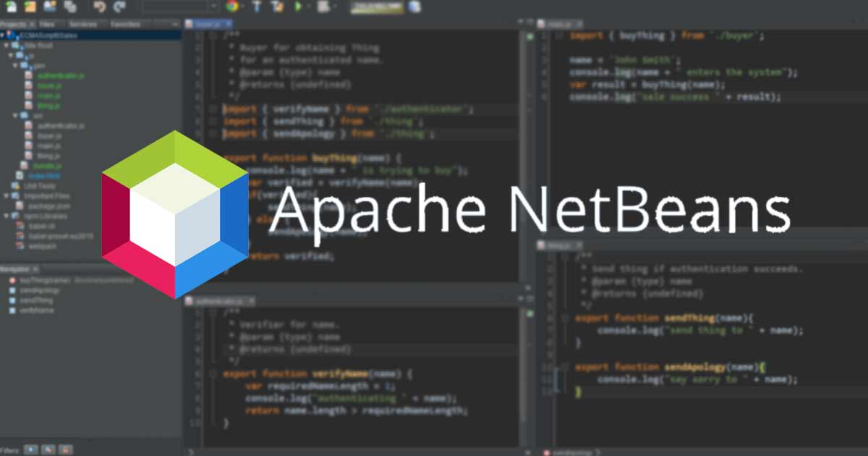
Task: Click the Open Project folder icon
Action: [30, 7]
